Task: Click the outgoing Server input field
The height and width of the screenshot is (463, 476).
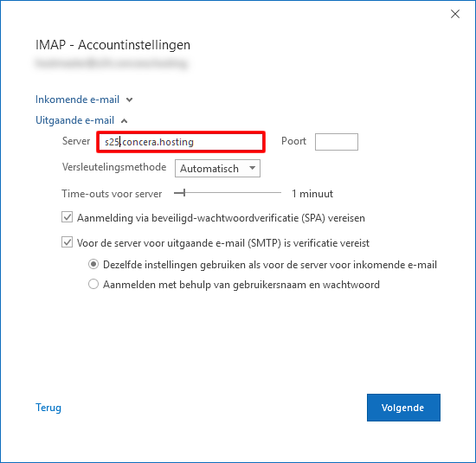Action: (181, 142)
